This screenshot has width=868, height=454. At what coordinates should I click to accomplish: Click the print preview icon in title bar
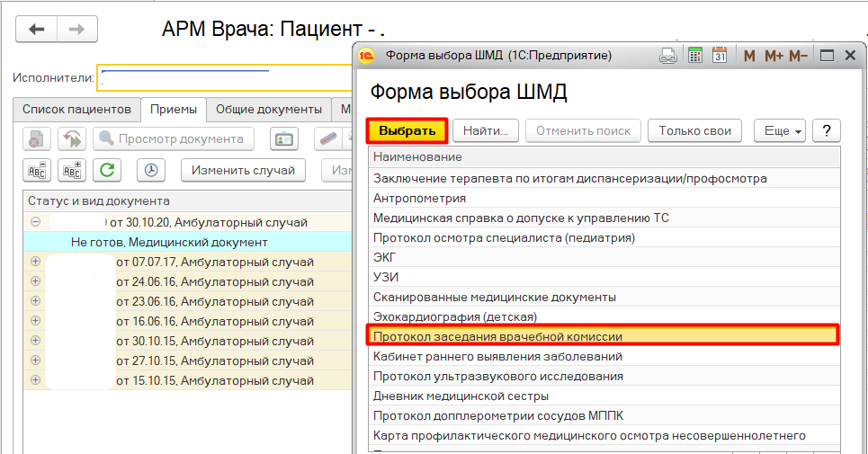(668, 56)
